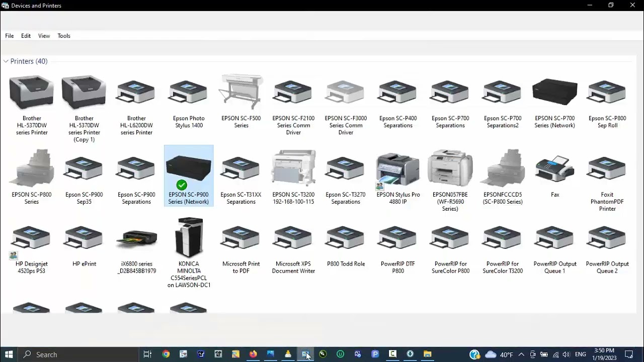Select Epson SC-P800 Sep Roll printer

pos(607,103)
